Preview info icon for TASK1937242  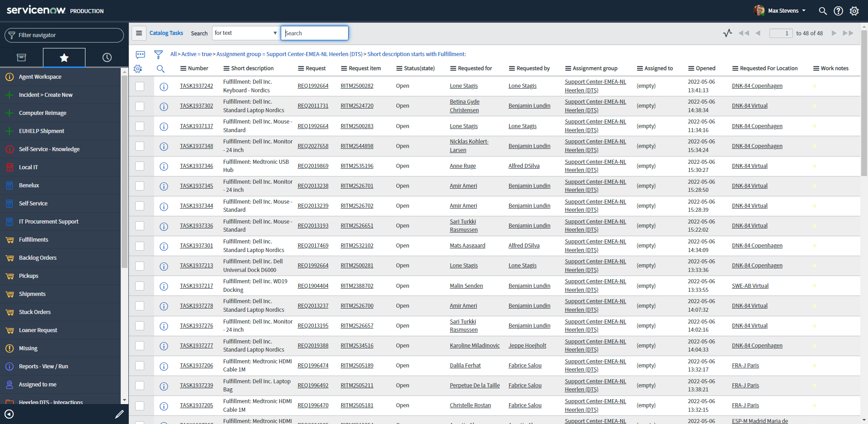(x=164, y=86)
